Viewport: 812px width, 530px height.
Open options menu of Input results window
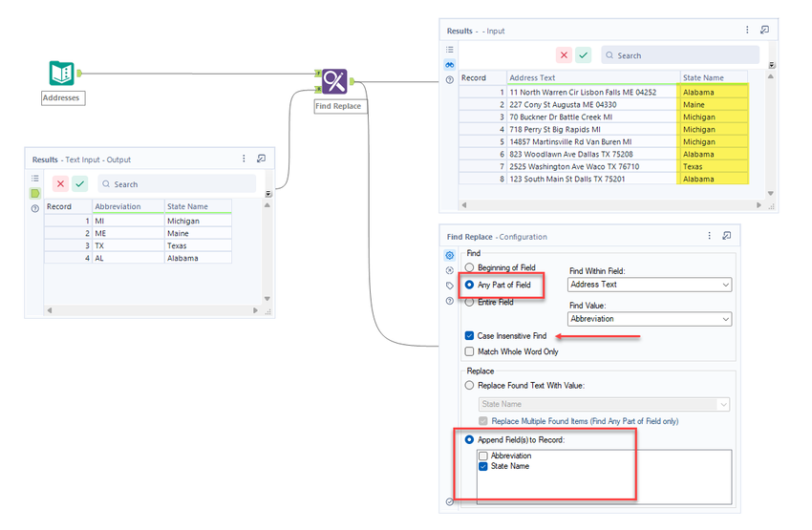click(x=747, y=30)
